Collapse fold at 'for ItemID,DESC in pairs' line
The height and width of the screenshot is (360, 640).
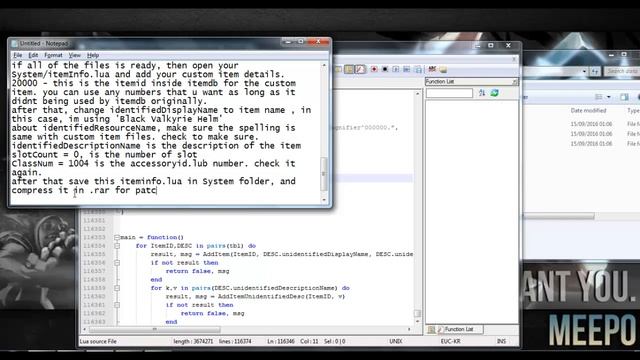click(x=117, y=246)
